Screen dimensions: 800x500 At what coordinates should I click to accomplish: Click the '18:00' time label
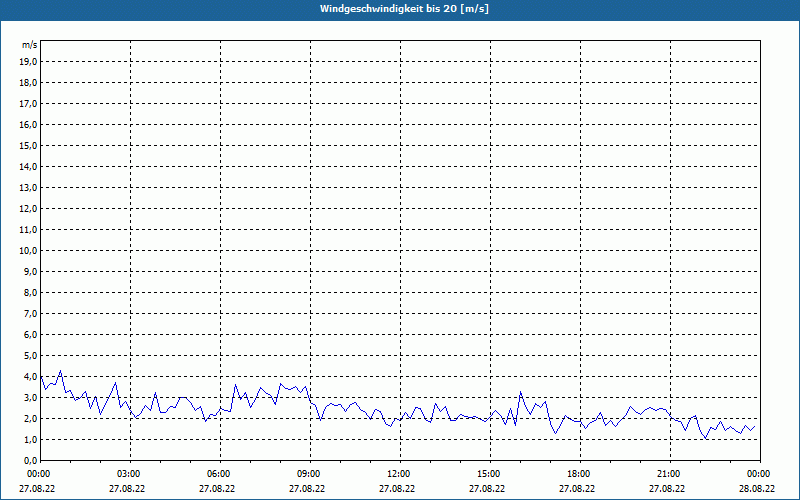[x=578, y=474]
